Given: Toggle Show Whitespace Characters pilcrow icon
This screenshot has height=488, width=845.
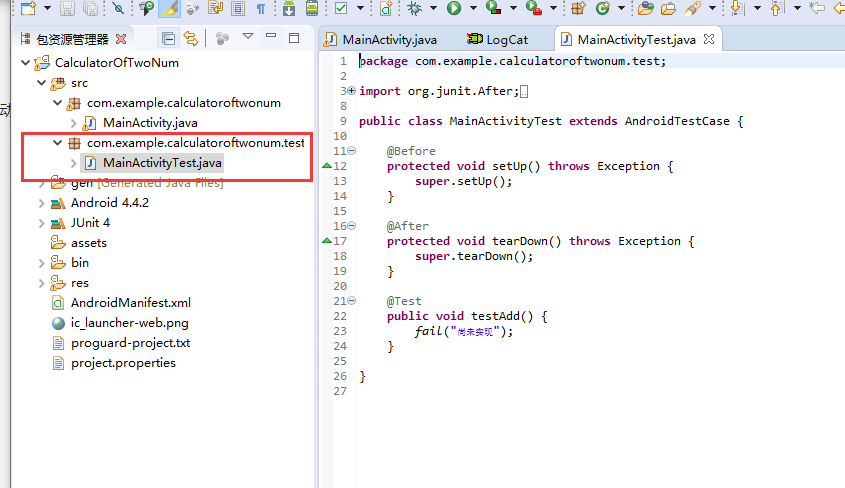Looking at the screenshot, I should point(261,8).
